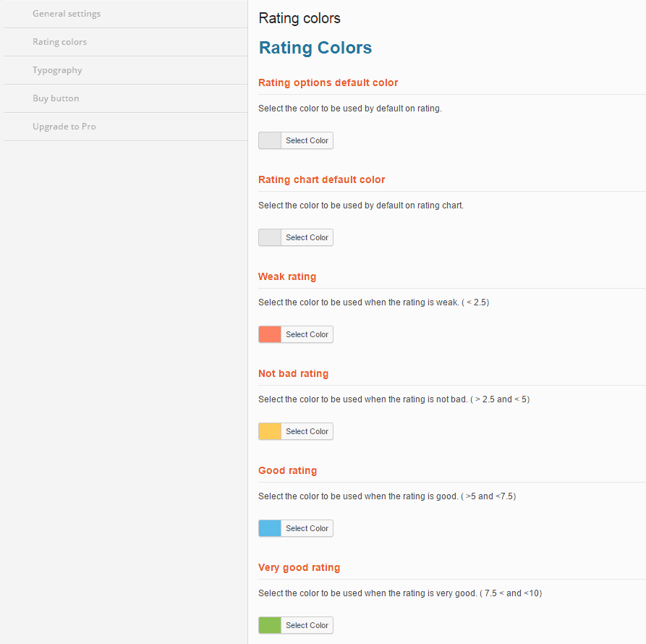Viewport: 646px width, 644px height.
Task: Click the Rating chart default color heading
Action: pos(321,179)
